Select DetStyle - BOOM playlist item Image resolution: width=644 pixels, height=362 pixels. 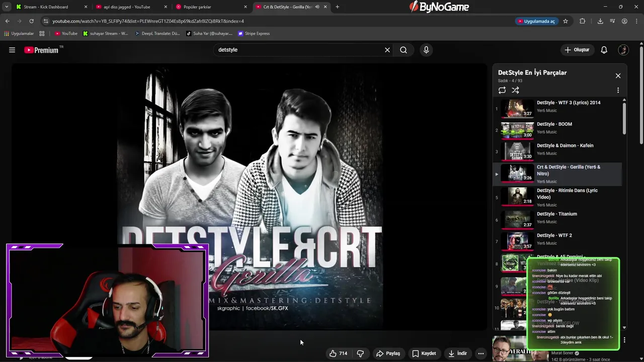pos(557,130)
